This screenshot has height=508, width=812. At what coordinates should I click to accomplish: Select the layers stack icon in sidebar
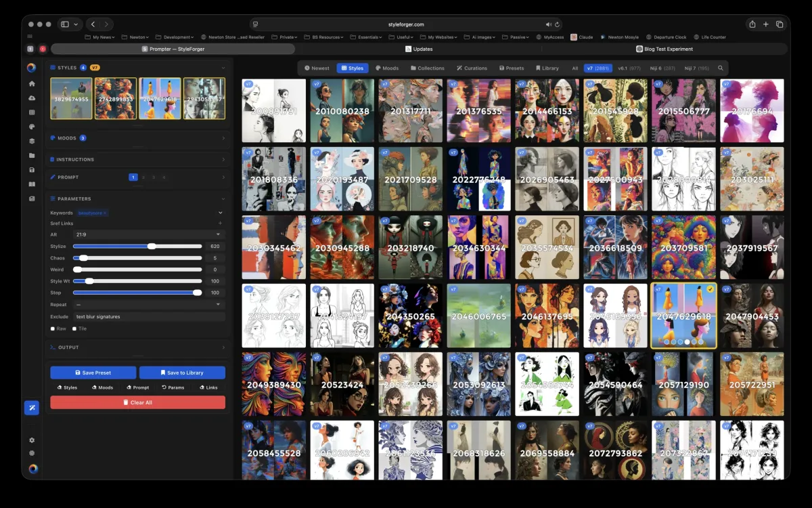point(32,141)
